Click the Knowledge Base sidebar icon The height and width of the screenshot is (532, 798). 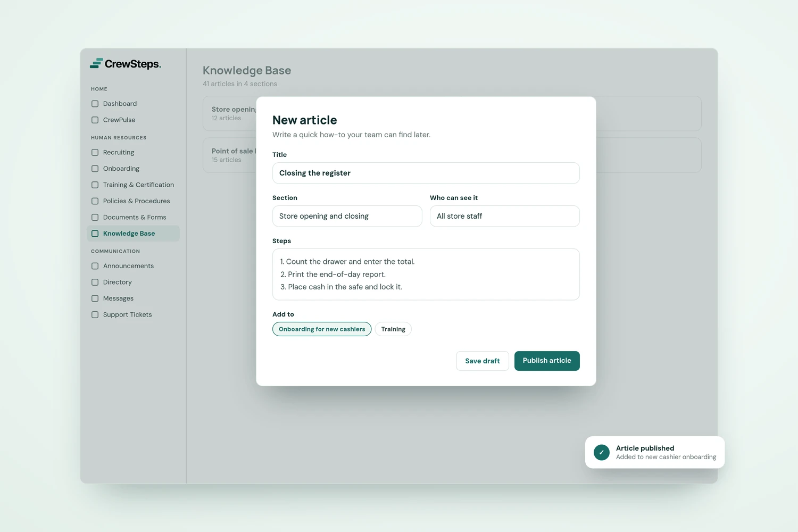click(x=95, y=234)
